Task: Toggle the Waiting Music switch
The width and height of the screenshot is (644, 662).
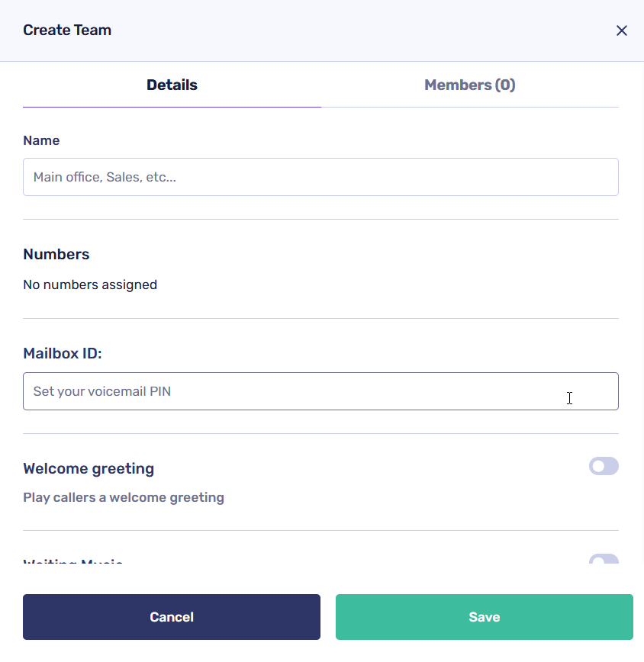Action: (604, 561)
